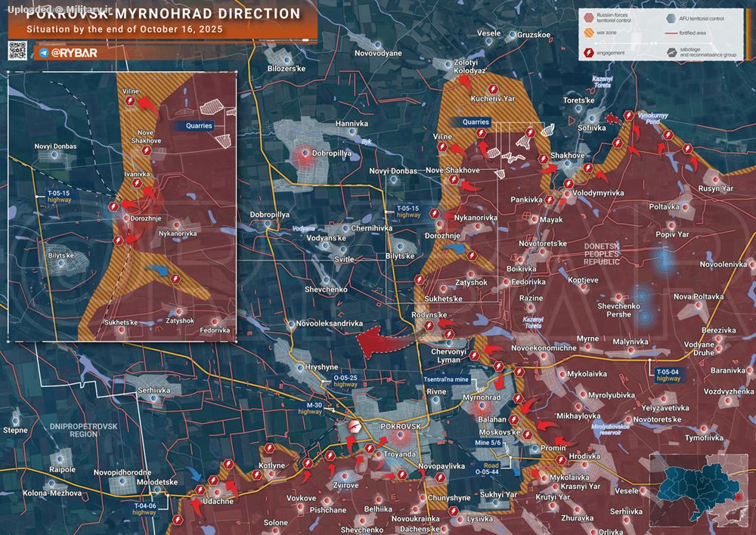Click the Dobropillya city marker with red glow

pyautogui.click(x=303, y=156)
